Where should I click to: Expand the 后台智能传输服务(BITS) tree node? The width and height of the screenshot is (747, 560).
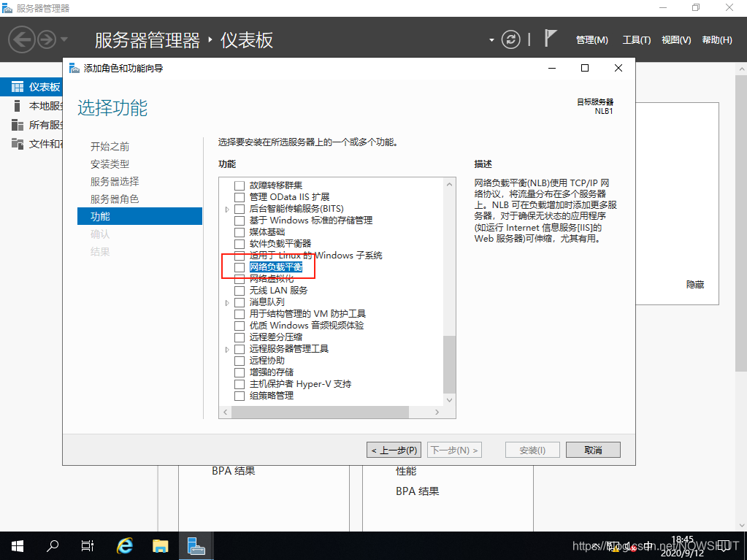pyautogui.click(x=227, y=209)
